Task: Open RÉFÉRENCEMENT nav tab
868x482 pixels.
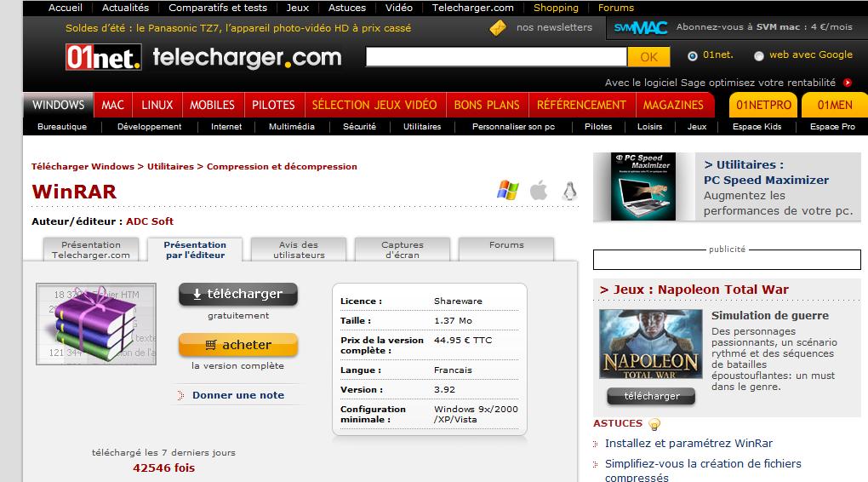Action: [x=582, y=105]
